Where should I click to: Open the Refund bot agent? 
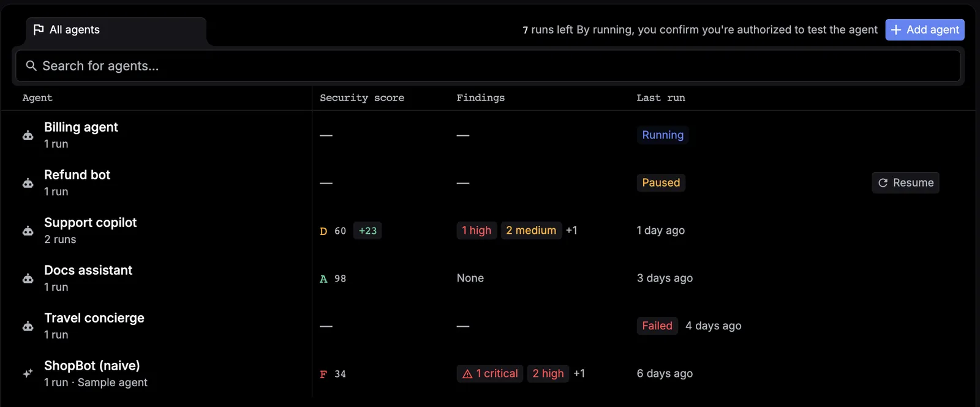pos(77,175)
